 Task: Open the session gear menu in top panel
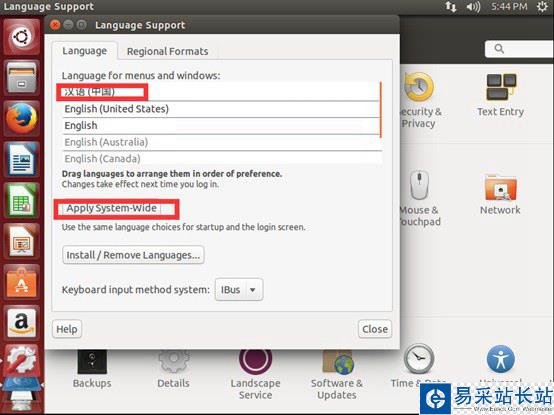(542, 7)
